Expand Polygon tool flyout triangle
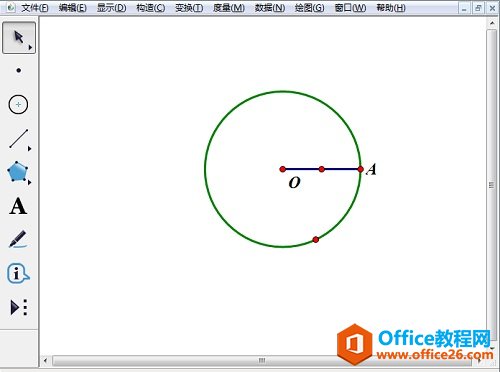500x372 pixels. pos(30,182)
